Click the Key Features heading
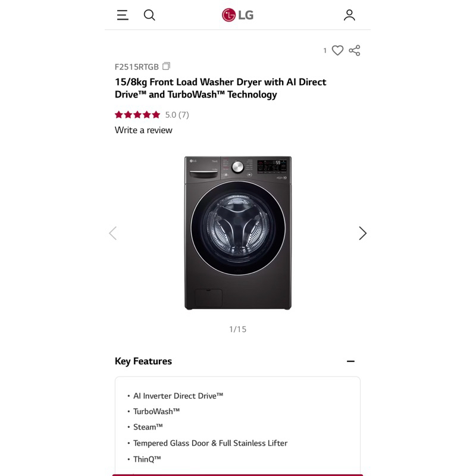 (x=143, y=361)
